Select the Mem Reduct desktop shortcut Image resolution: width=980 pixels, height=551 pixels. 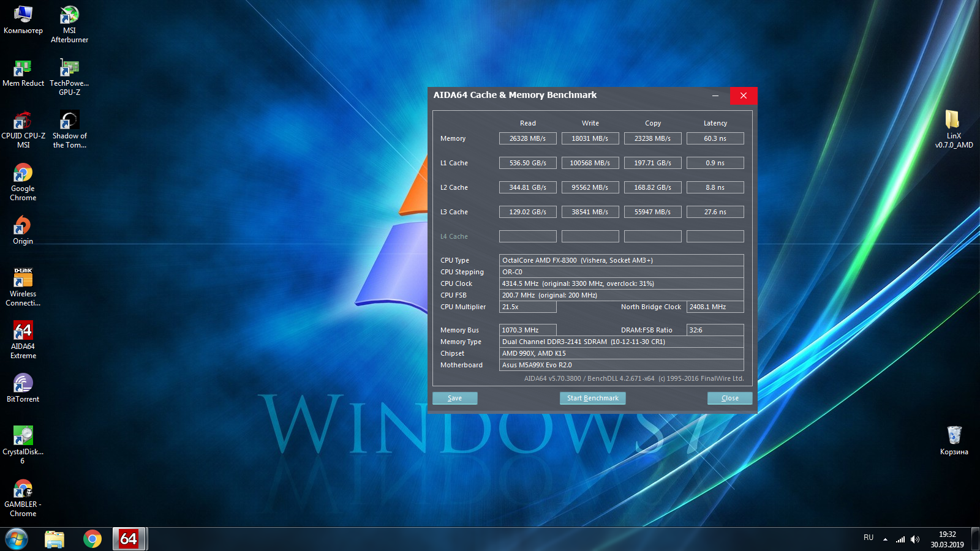pyautogui.click(x=23, y=73)
